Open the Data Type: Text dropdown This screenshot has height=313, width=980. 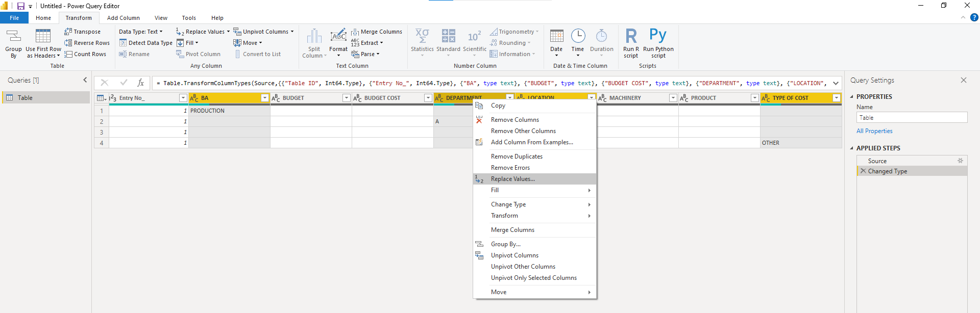pyautogui.click(x=141, y=32)
